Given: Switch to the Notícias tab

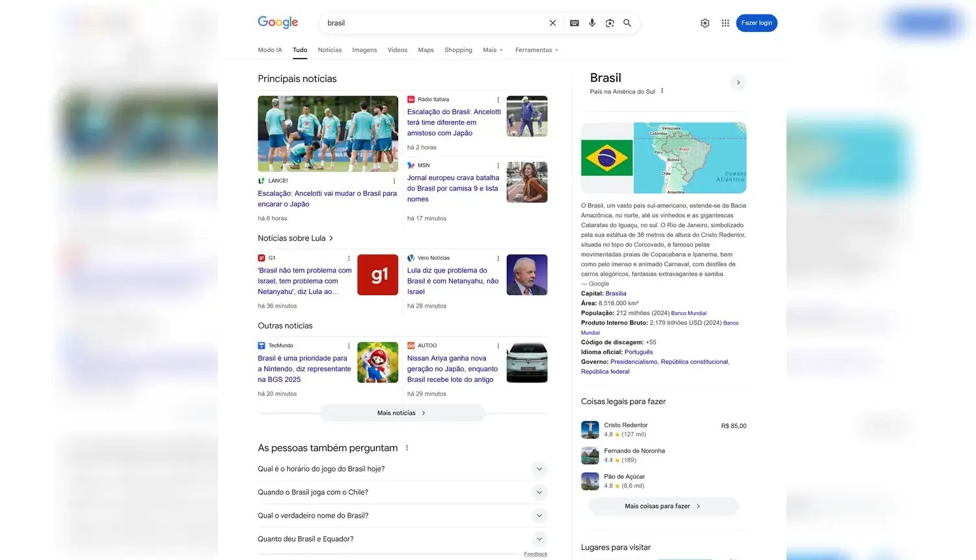Looking at the screenshot, I should point(329,50).
